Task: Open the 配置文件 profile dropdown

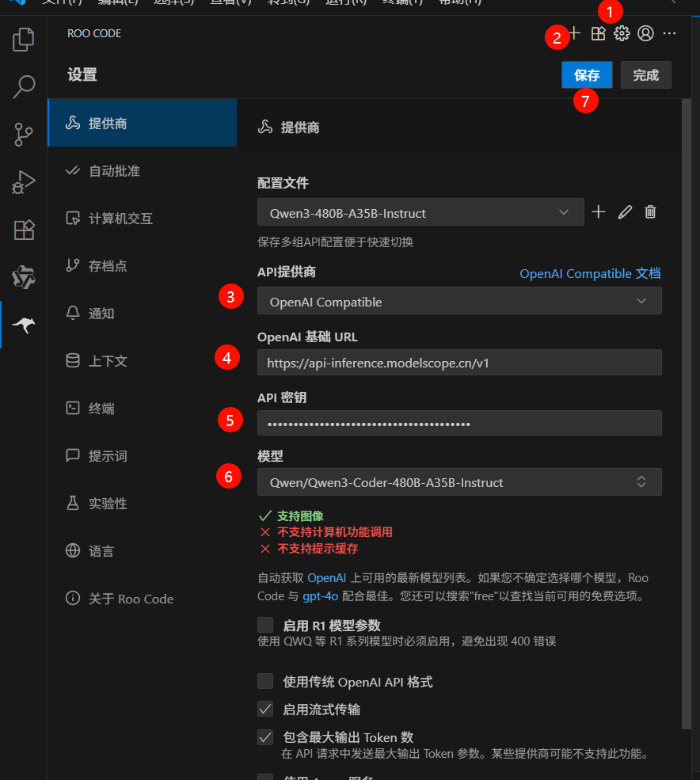Action: pyautogui.click(x=420, y=212)
